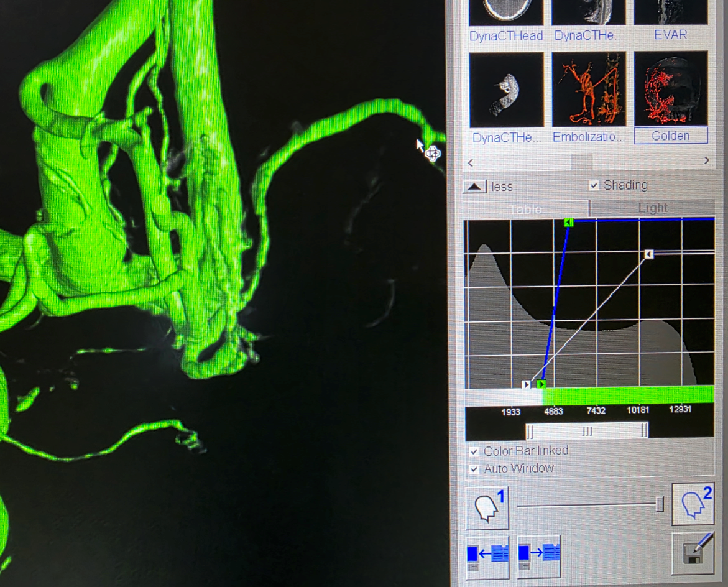Click the blend slider handle between heads

point(659,504)
